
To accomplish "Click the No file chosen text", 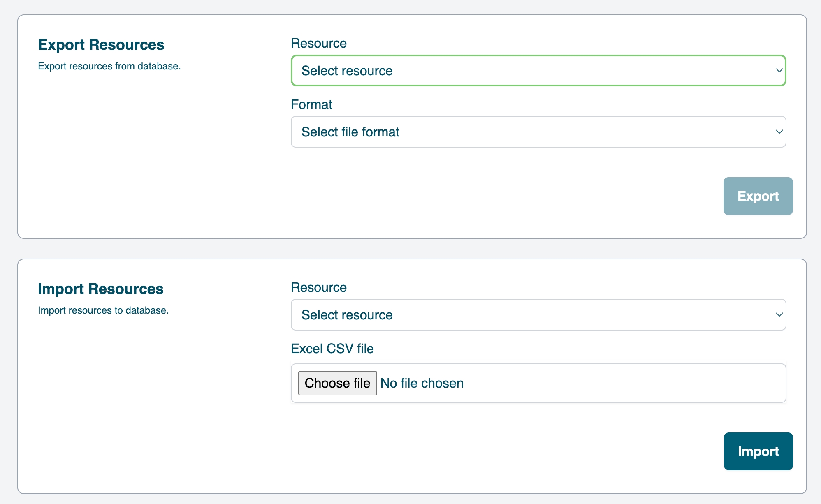I will tap(422, 383).
